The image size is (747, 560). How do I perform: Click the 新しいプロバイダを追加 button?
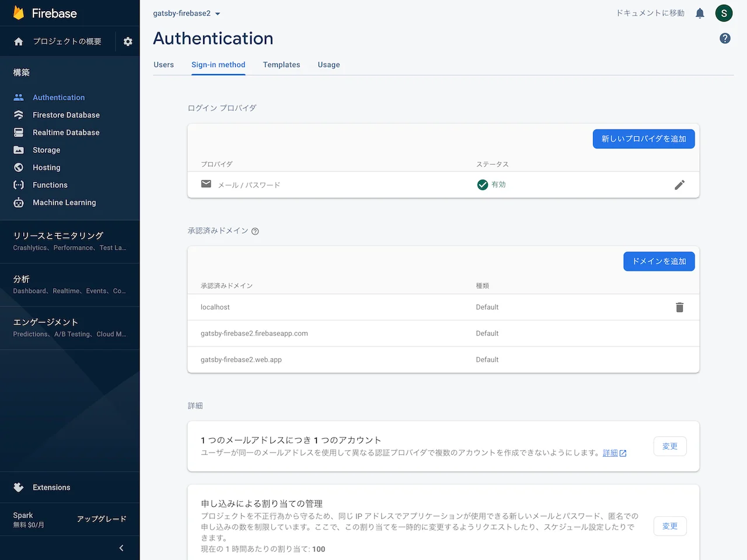click(x=644, y=139)
